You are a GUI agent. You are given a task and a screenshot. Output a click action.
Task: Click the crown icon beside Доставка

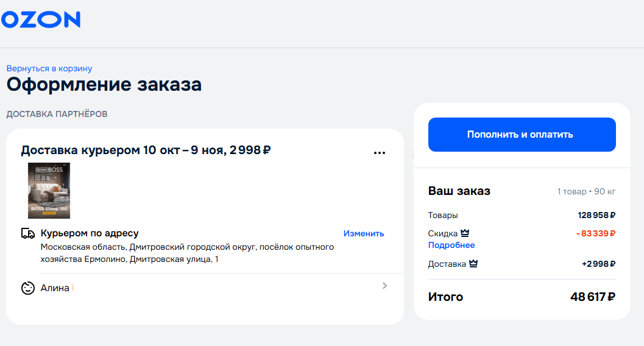(473, 264)
